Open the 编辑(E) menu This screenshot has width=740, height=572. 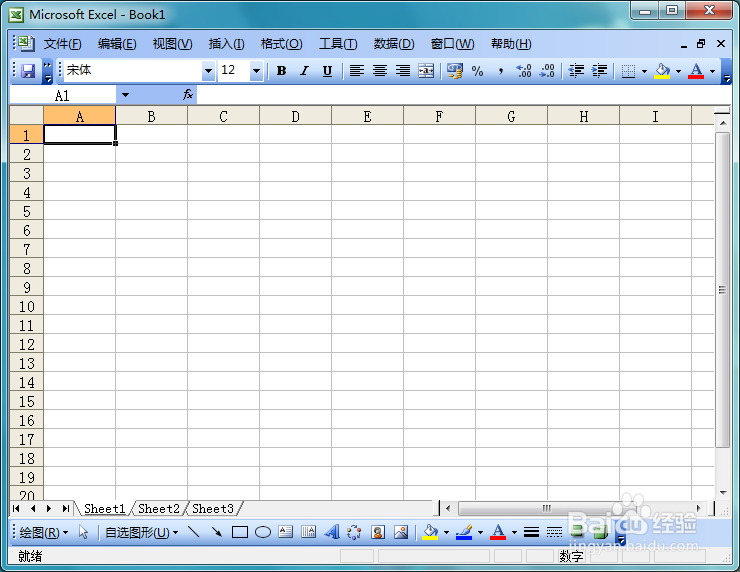(x=117, y=44)
